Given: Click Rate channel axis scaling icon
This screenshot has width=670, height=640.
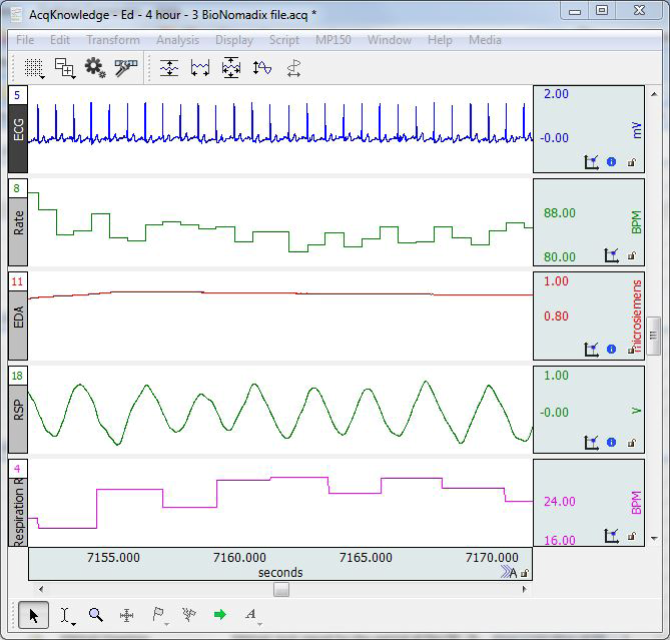Looking at the screenshot, I should 611,255.
